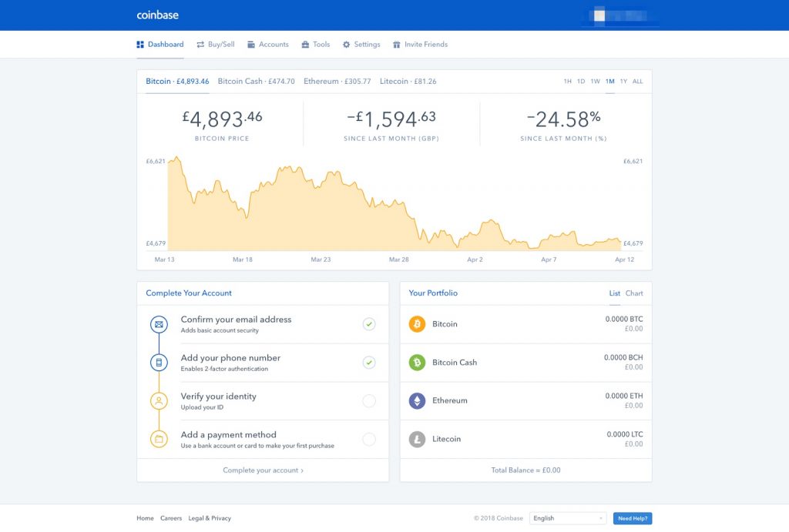The image size is (789, 532).
Task: Set chart range to ALL
Action: tap(637, 82)
